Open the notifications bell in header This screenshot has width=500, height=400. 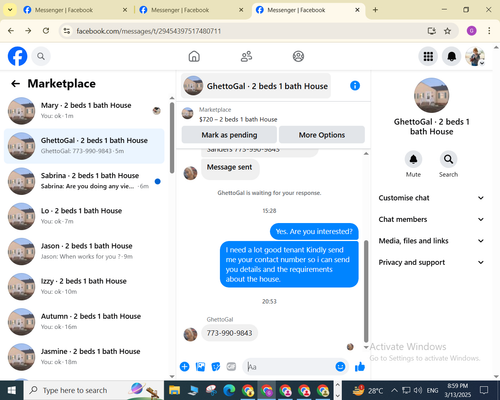pos(451,56)
